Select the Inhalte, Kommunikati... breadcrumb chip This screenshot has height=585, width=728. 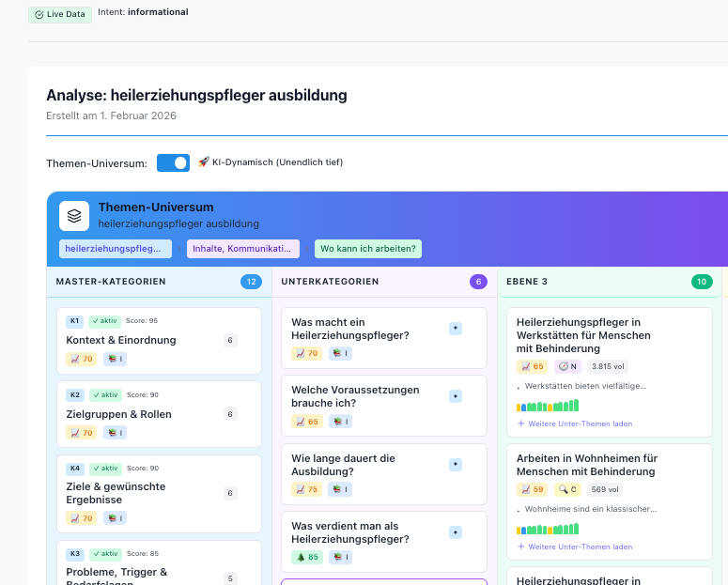tap(242, 249)
